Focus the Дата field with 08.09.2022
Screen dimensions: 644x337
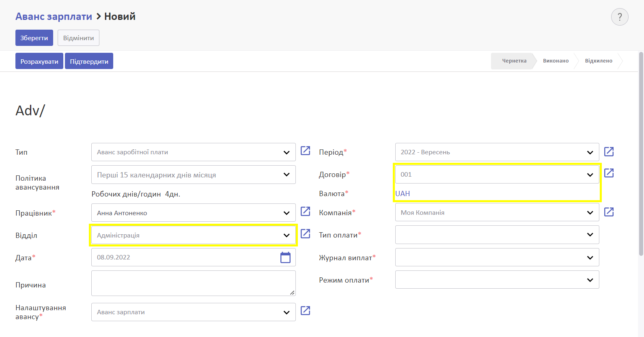tap(194, 257)
